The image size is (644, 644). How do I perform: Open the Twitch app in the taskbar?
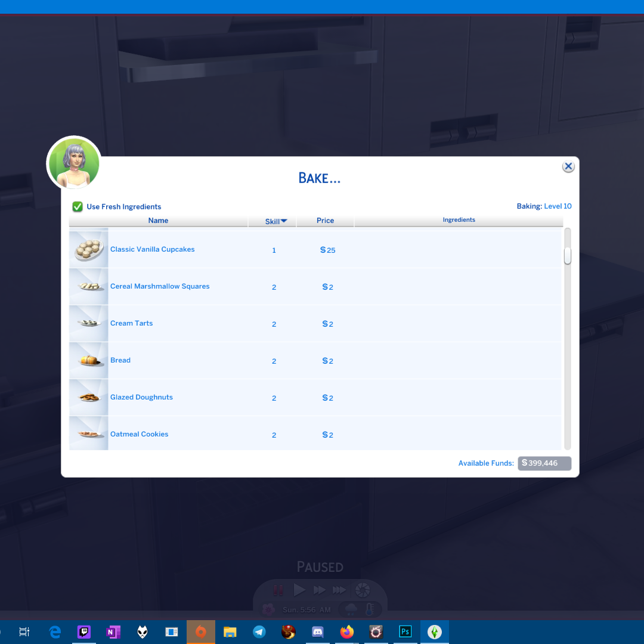coord(84,631)
